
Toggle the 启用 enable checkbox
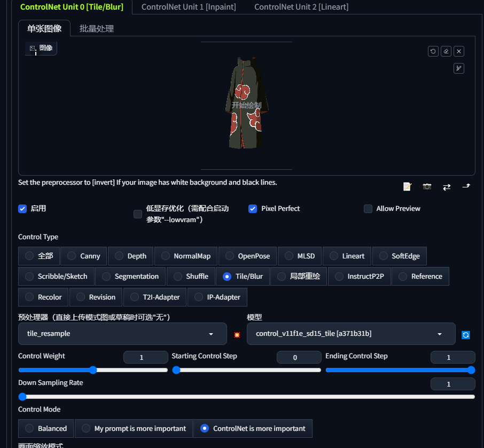tap(22, 209)
